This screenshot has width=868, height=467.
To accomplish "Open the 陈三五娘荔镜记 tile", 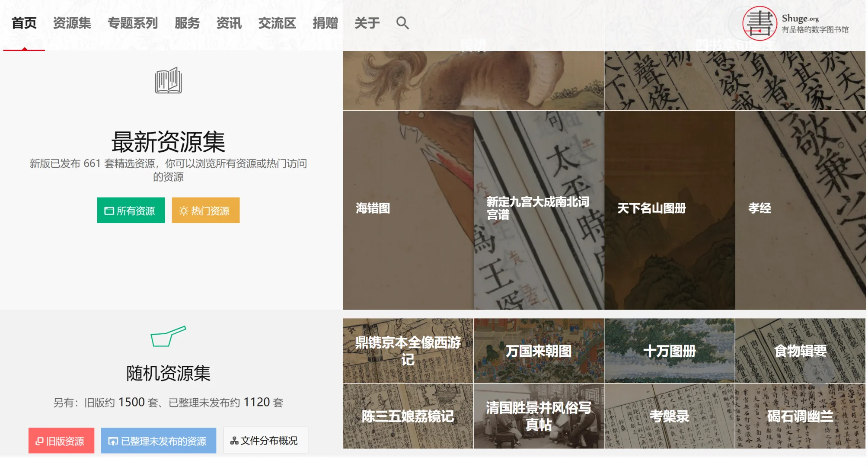I will [408, 416].
